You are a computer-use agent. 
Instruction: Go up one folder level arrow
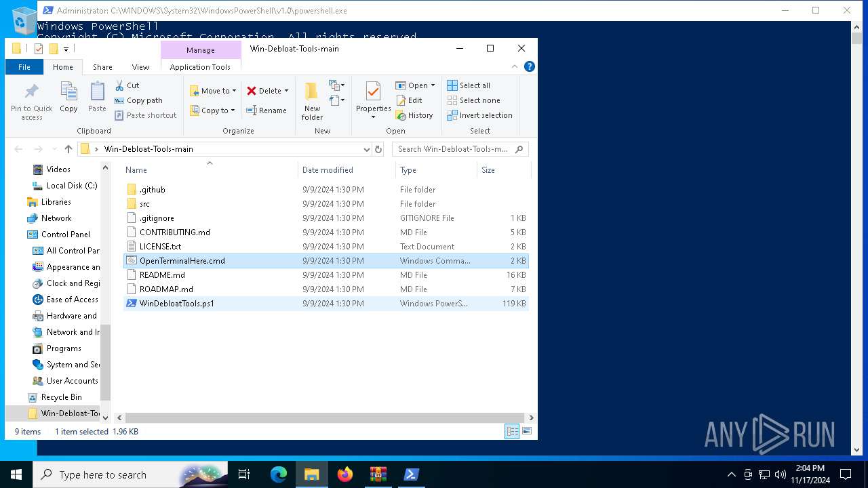pyautogui.click(x=68, y=149)
